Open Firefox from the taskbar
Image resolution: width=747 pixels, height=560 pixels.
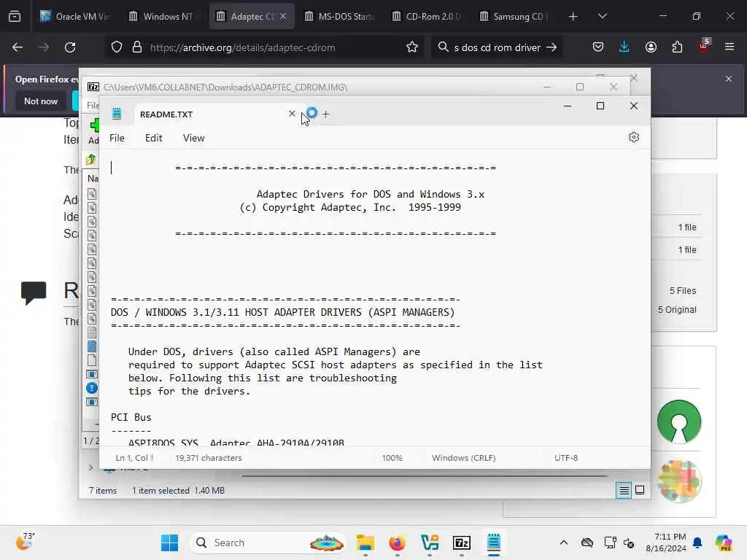(397, 542)
